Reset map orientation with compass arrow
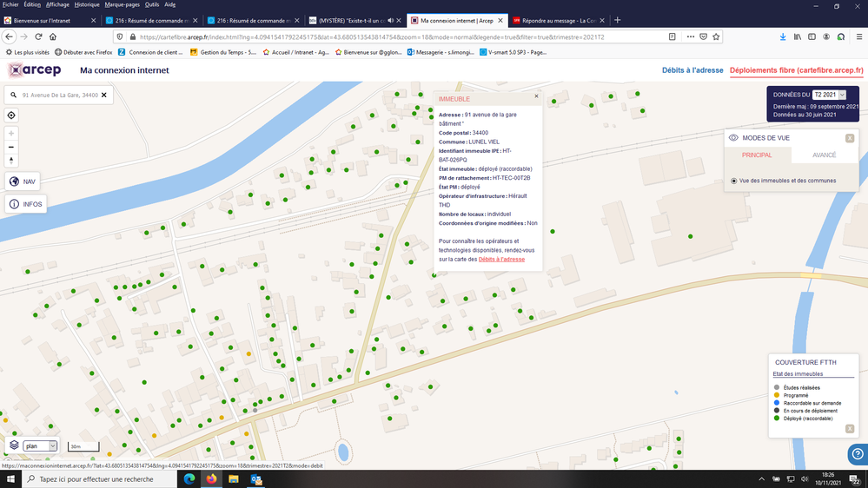868x488 pixels. [x=11, y=160]
